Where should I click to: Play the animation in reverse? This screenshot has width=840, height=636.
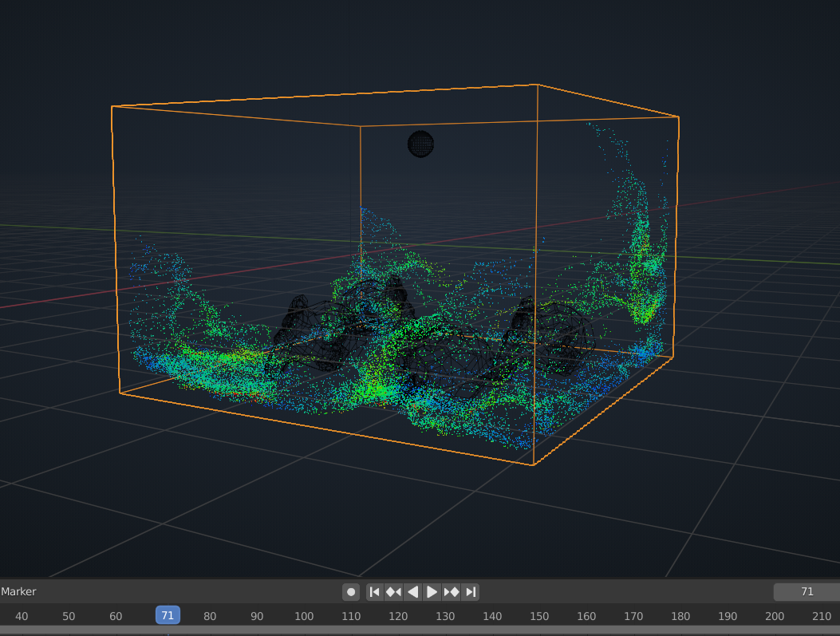pyautogui.click(x=413, y=592)
